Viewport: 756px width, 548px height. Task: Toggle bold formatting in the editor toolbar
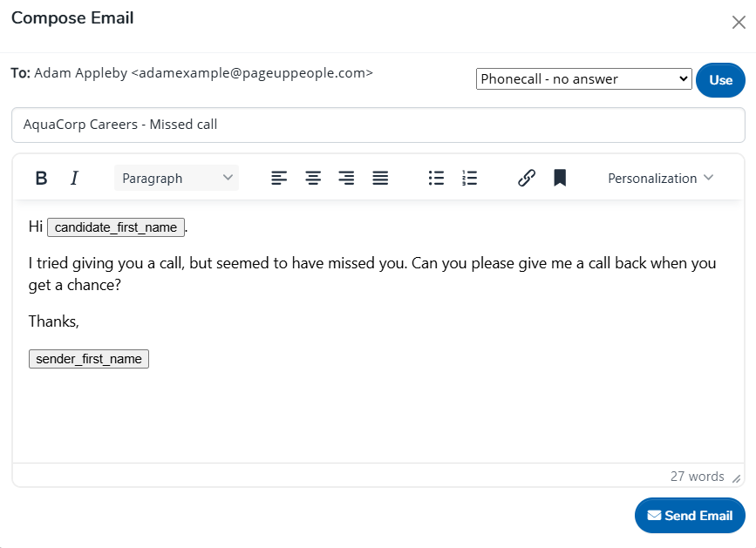[x=41, y=179]
